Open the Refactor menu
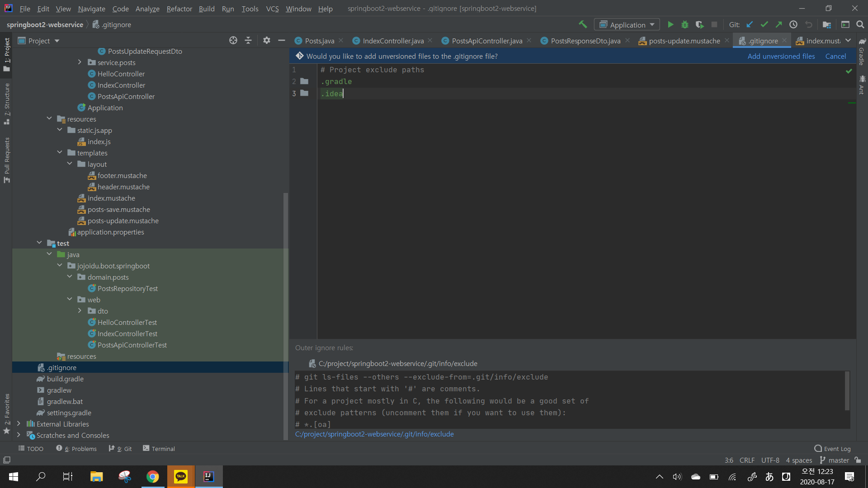This screenshot has height=488, width=868. (179, 9)
